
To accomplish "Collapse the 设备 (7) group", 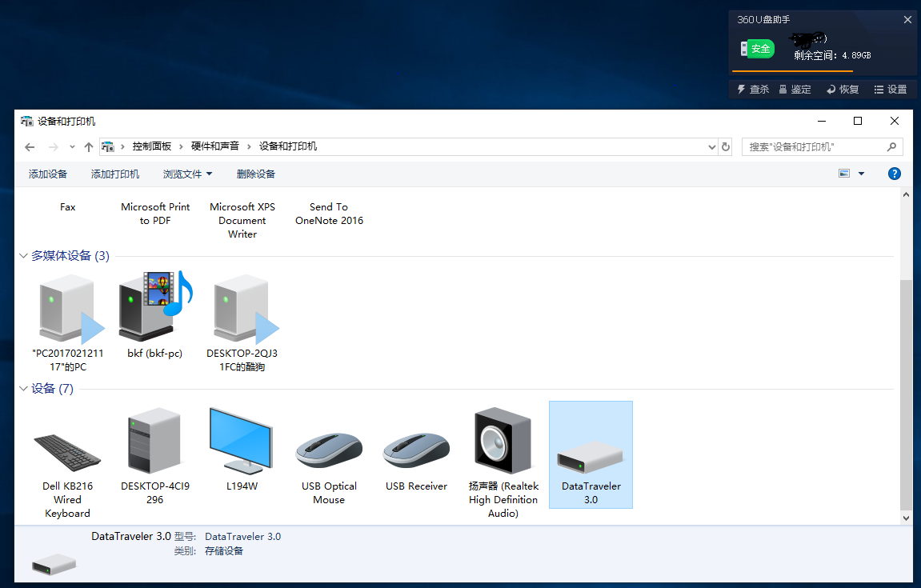I will point(23,388).
